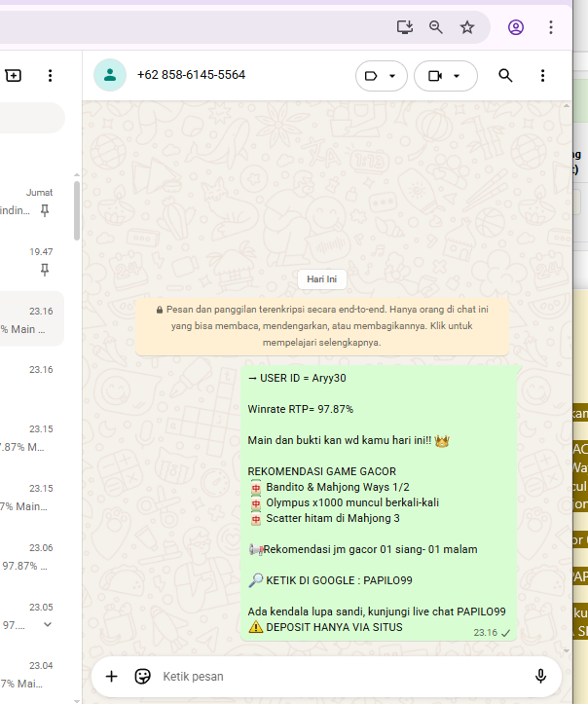The height and width of the screenshot is (704, 588).
Task: Click 'Bandito & Mahjong Ways 1/2' line
Action: pos(338,487)
